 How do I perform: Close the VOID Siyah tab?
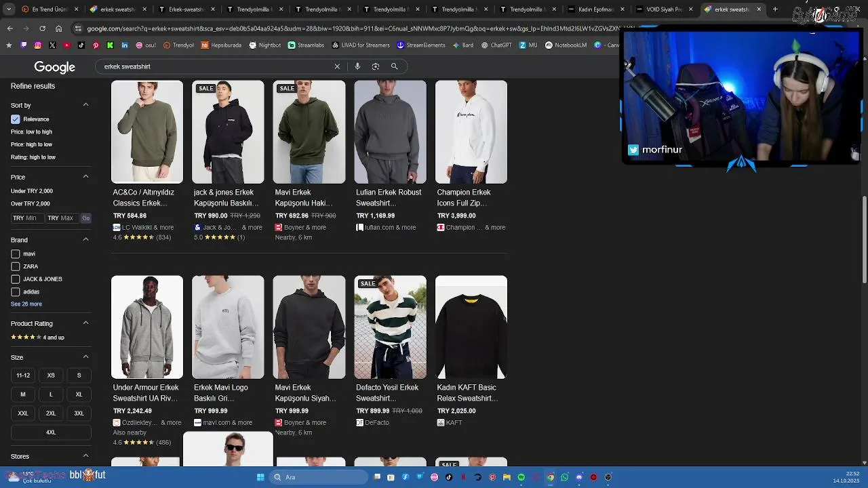690,9
